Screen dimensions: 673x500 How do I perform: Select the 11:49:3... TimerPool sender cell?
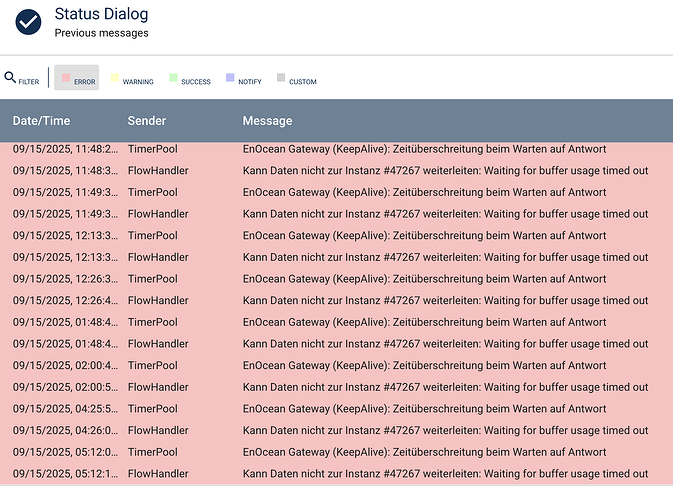coord(153,192)
